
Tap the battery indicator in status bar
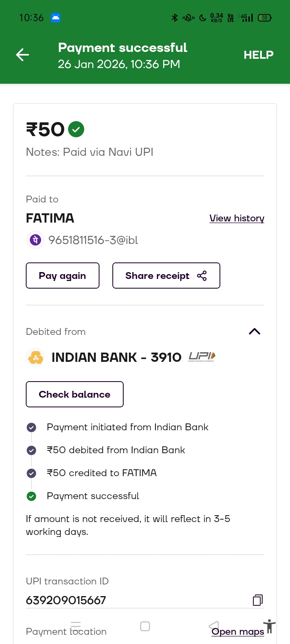(x=265, y=18)
